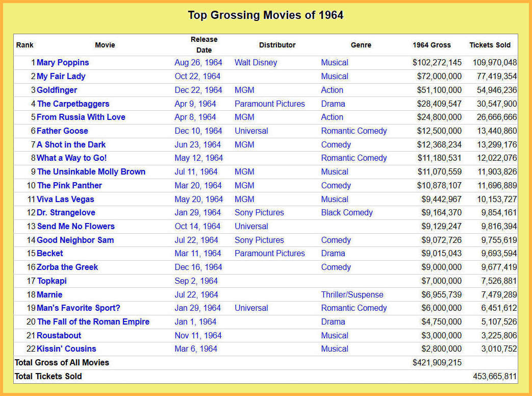The width and height of the screenshot is (532, 396).
Task: Click Good Neighbor Sam movie link
Action: 75,240
